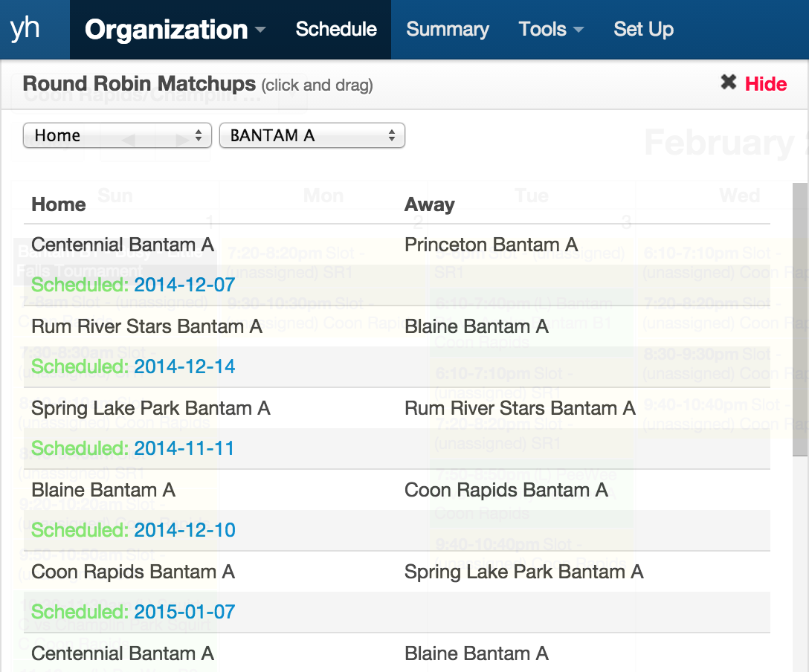Open the Organization dropdown menu
Viewport: 809px width, 672px height.
pyautogui.click(x=175, y=30)
